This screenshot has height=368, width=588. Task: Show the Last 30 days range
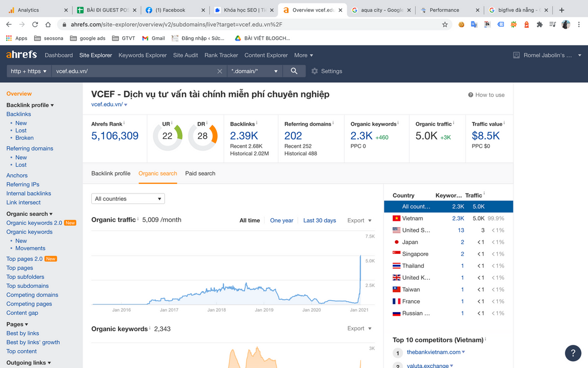[x=319, y=221]
